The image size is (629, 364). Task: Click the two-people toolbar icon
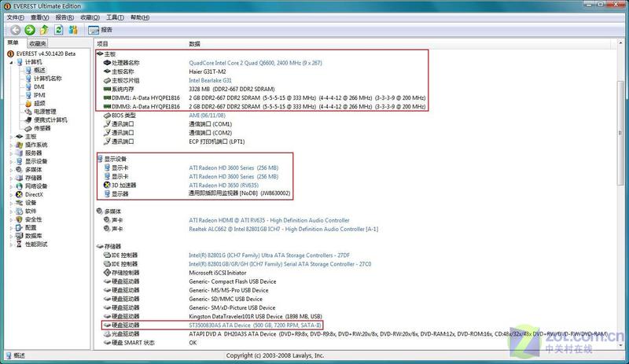coord(73,30)
